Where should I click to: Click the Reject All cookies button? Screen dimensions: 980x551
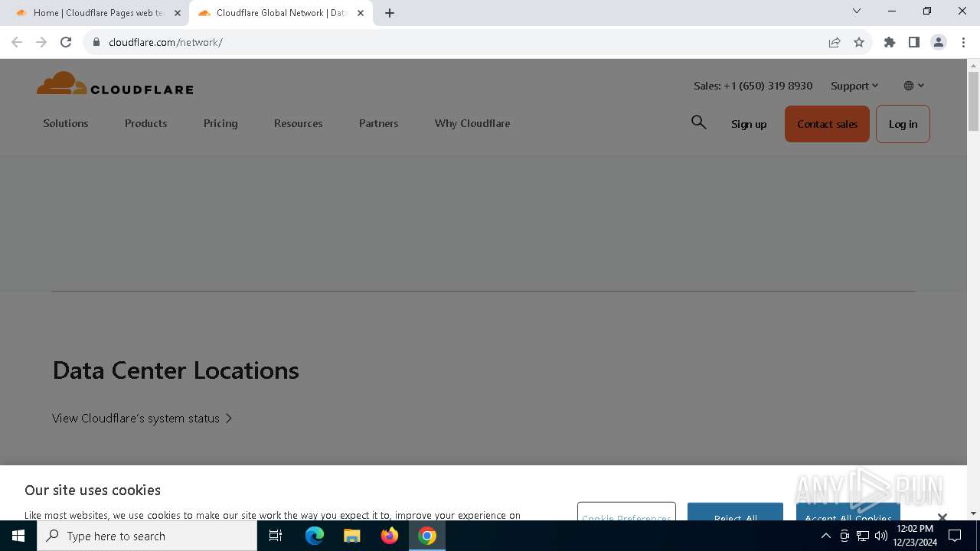click(735, 512)
